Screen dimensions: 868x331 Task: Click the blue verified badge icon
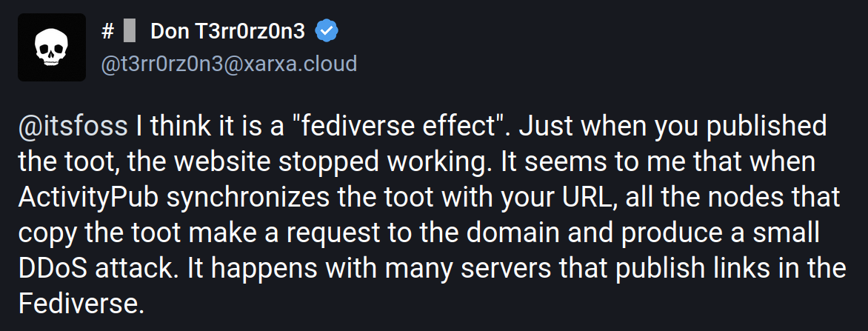pos(327,31)
